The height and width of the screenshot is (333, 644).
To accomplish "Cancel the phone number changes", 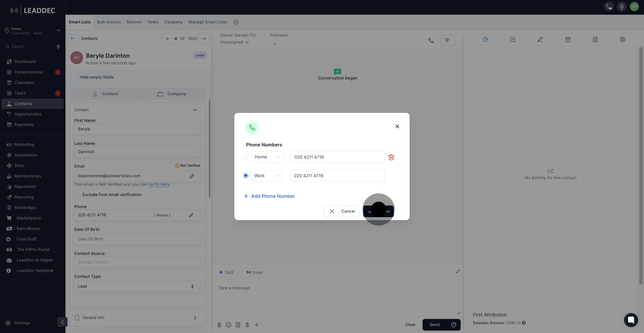I will click(341, 211).
